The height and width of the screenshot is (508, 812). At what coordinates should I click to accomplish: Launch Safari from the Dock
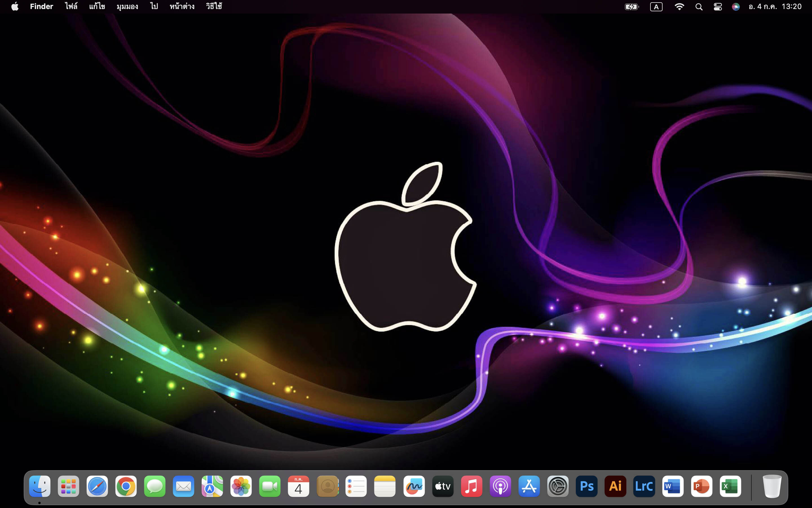pyautogui.click(x=97, y=486)
